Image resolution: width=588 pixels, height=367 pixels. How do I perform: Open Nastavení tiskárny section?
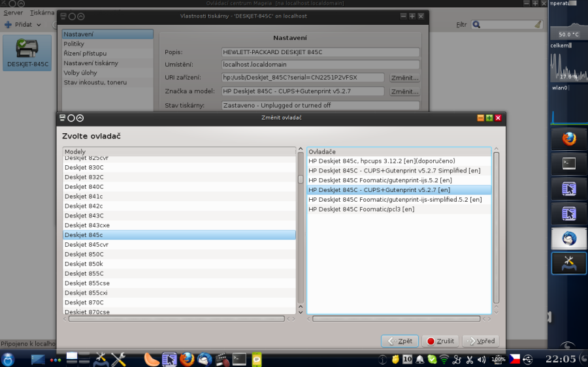(x=108, y=63)
